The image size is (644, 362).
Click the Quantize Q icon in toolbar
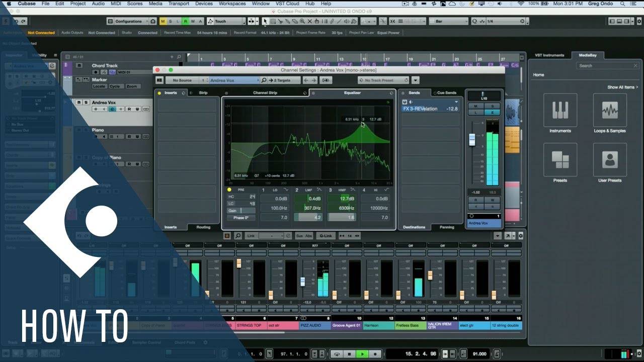pos(474,21)
